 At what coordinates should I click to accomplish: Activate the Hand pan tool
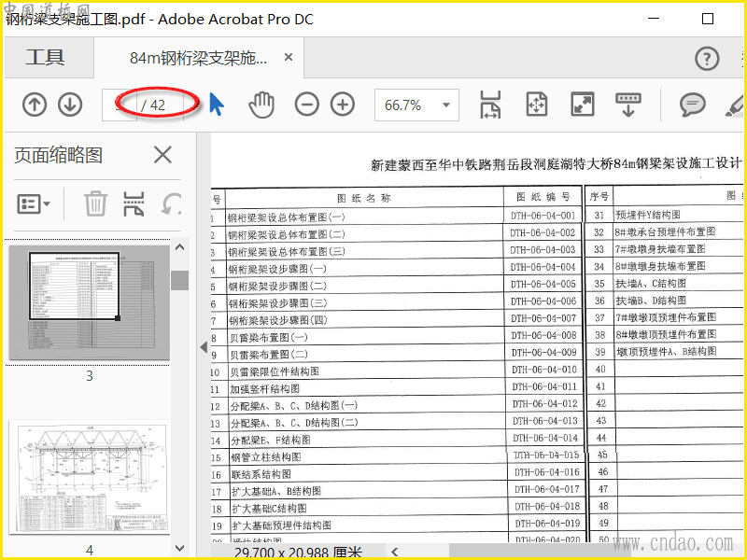point(261,105)
